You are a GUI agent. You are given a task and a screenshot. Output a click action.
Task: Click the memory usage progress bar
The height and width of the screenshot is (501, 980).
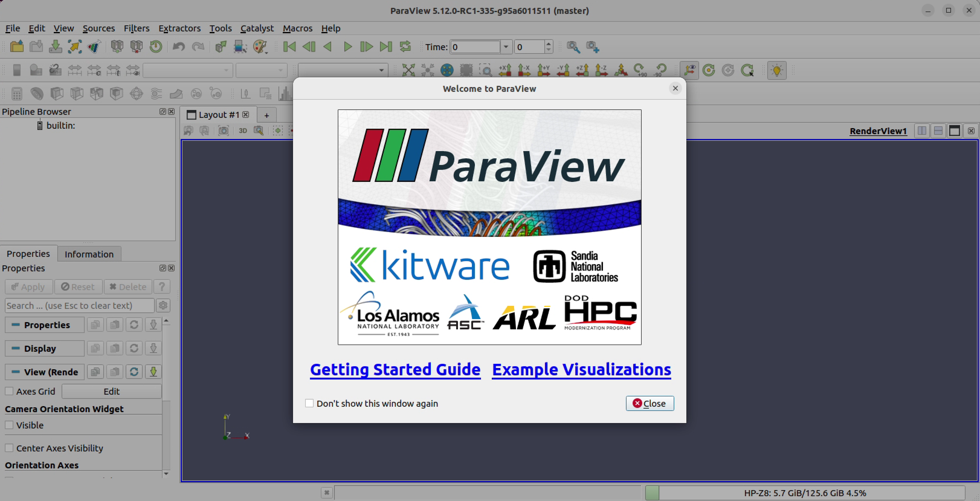pos(805,493)
